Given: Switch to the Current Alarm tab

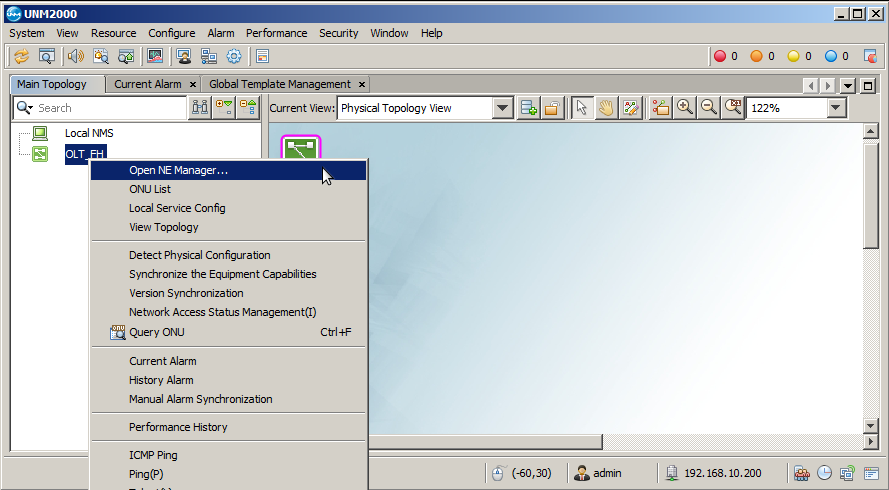Looking at the screenshot, I should [147, 85].
